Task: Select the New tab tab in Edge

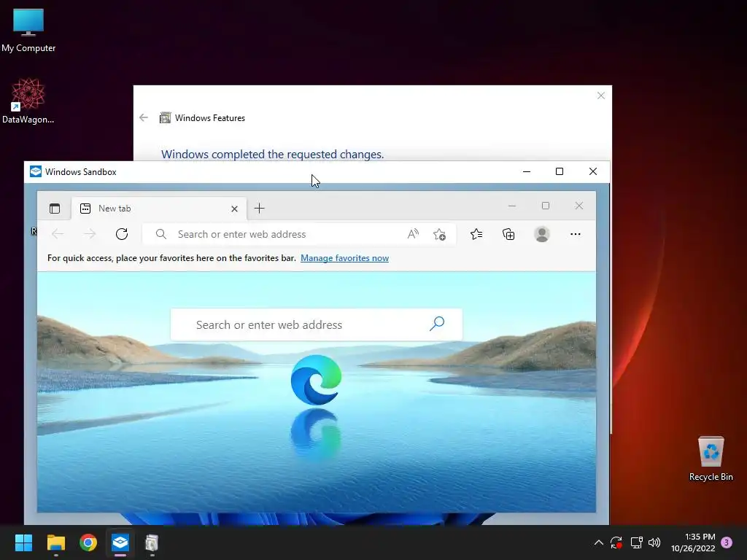Action: (x=159, y=209)
